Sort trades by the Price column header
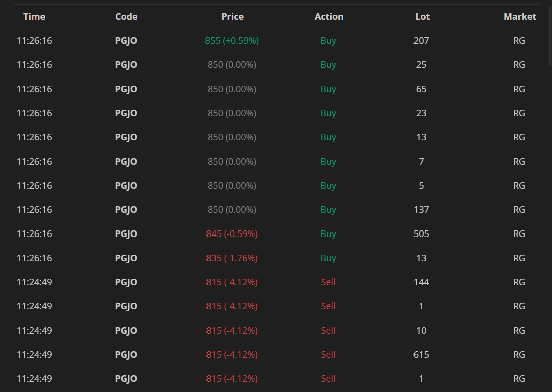This screenshot has width=552, height=392. click(232, 17)
